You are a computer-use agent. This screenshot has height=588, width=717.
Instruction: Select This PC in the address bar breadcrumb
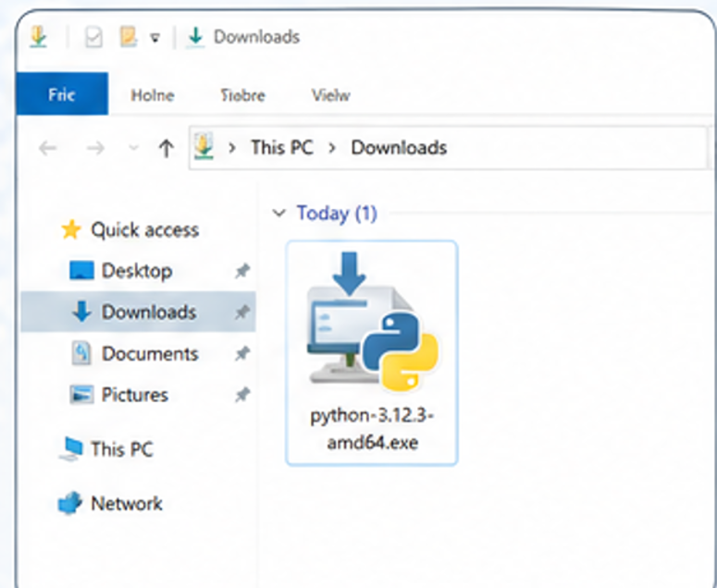(282, 147)
